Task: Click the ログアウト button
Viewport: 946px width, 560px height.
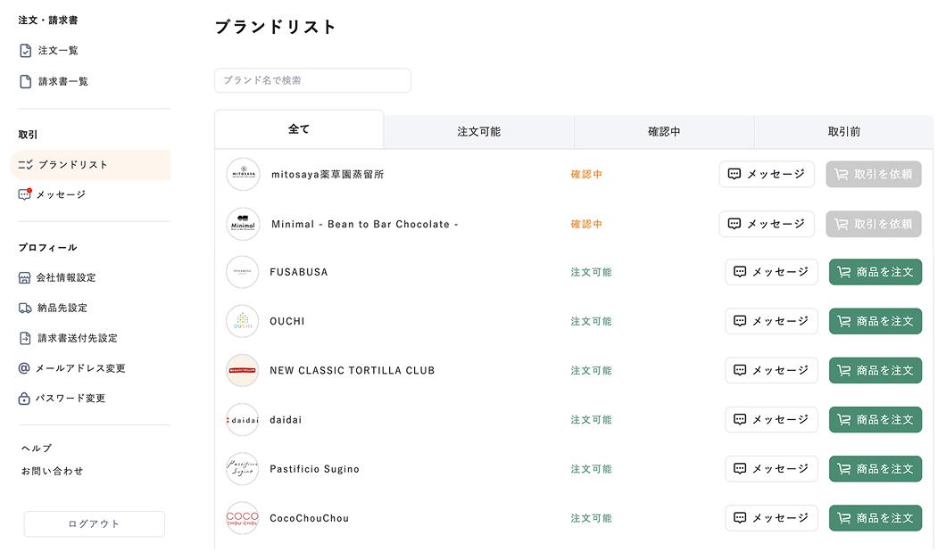Action: click(94, 523)
